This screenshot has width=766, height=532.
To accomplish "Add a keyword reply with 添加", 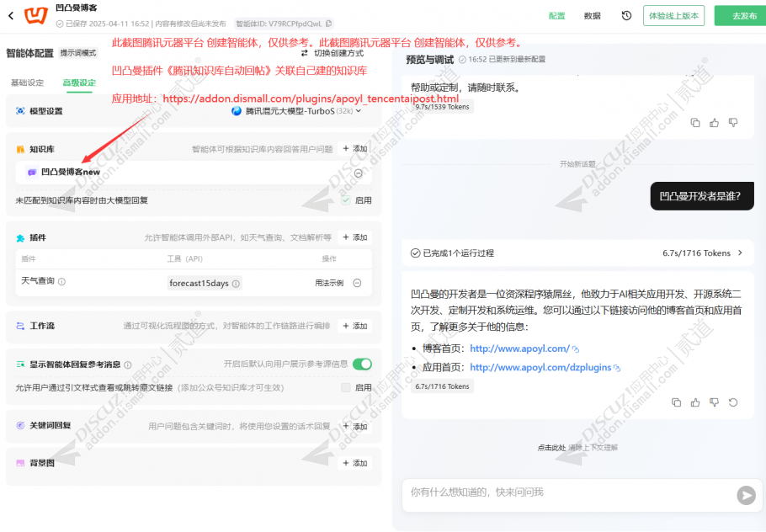I will (354, 426).
